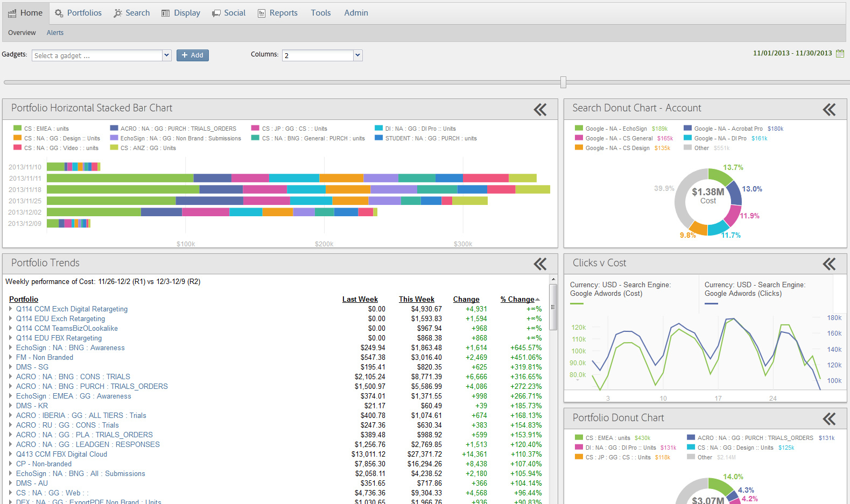Expand Q114 EDU Exch Retargeting row
Viewport: 850px width, 504px height.
pos(11,318)
